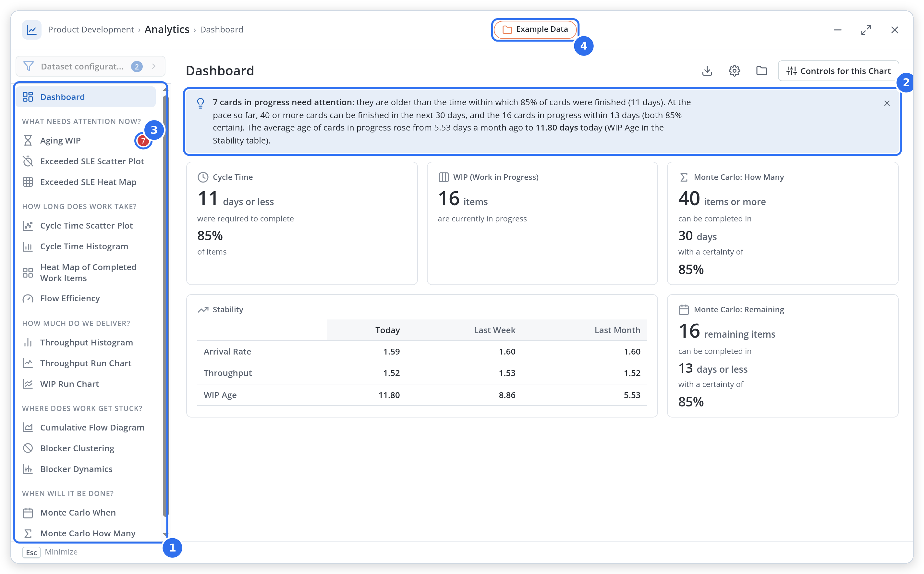
Task: Click the Analytics chart icon in header
Action: tap(31, 30)
